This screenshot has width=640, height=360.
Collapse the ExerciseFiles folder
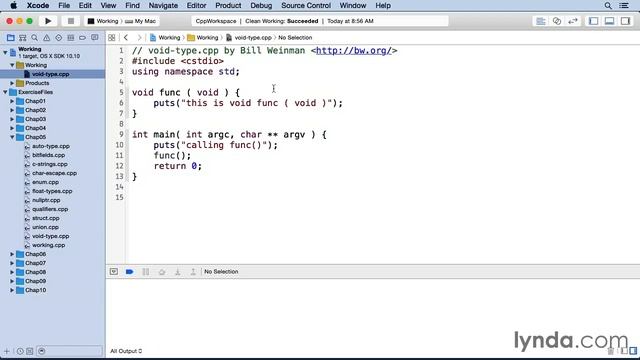5,92
